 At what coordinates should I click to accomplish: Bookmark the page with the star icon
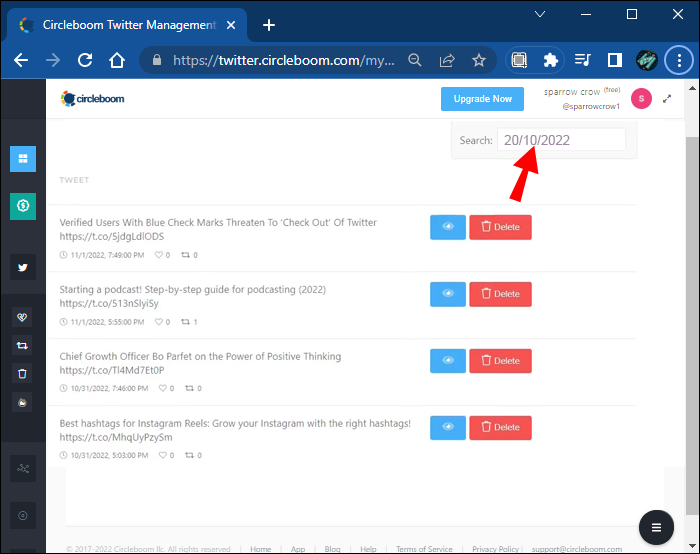[x=479, y=60]
